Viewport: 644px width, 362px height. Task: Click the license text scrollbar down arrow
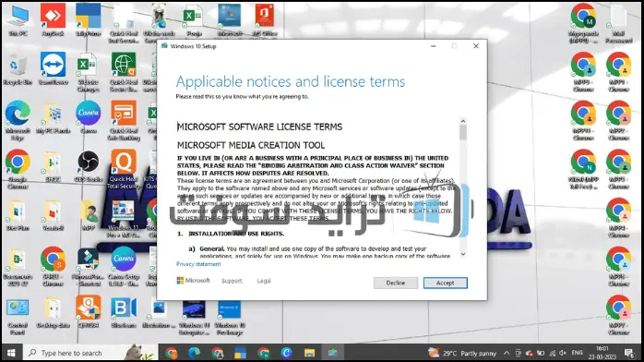coord(463,254)
